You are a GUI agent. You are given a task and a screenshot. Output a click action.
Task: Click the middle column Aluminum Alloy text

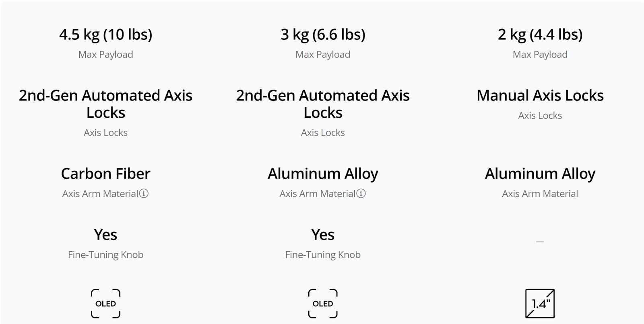[x=323, y=174]
